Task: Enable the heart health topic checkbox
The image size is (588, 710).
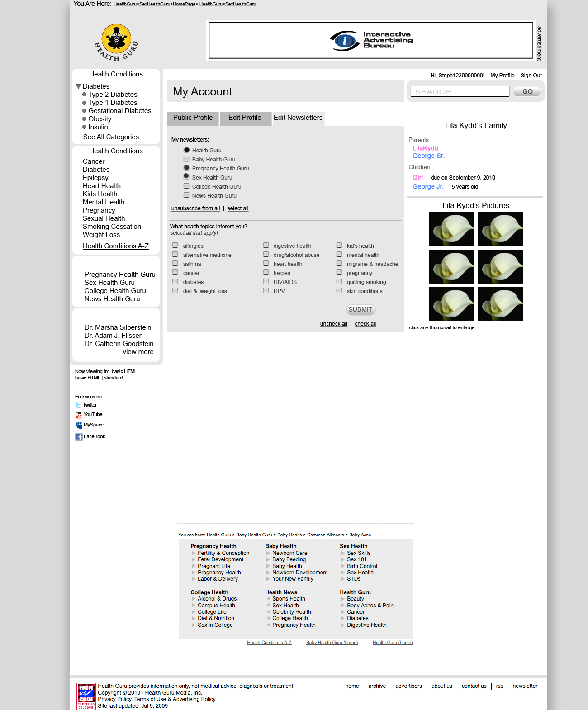Action: [x=266, y=263]
